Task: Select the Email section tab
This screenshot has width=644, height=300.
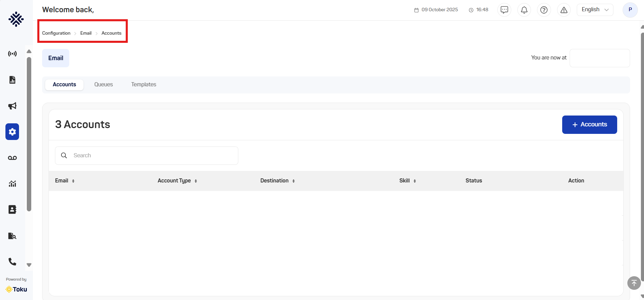Action: point(56,58)
